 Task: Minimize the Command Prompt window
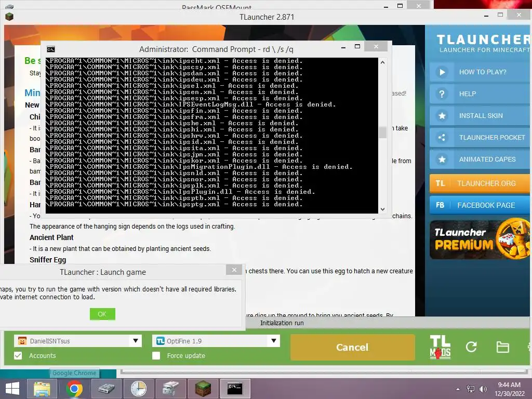point(343,47)
